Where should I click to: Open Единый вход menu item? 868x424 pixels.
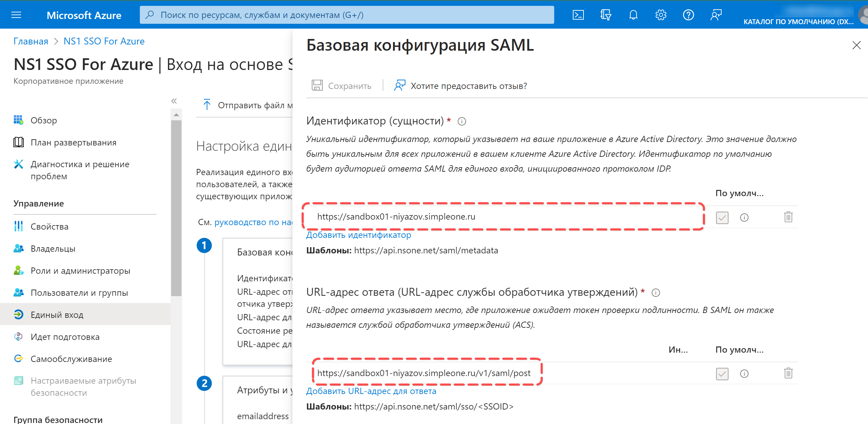(57, 315)
